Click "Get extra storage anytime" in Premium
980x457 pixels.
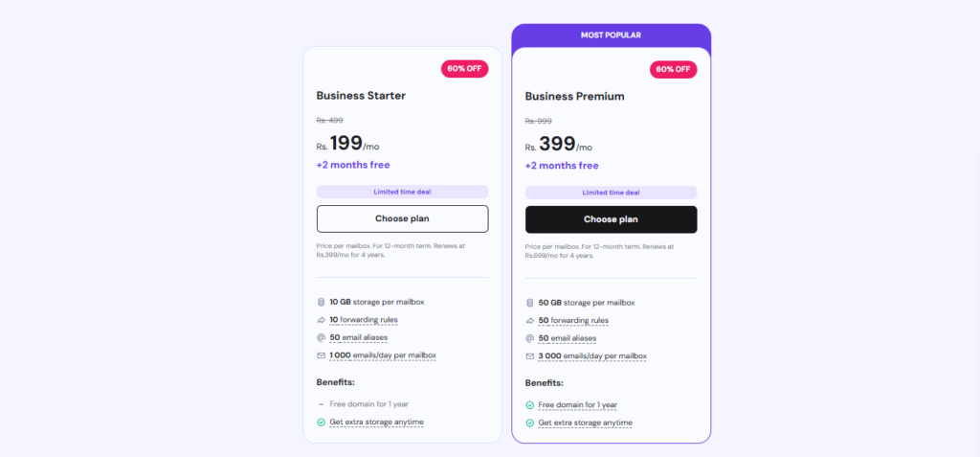[586, 423]
